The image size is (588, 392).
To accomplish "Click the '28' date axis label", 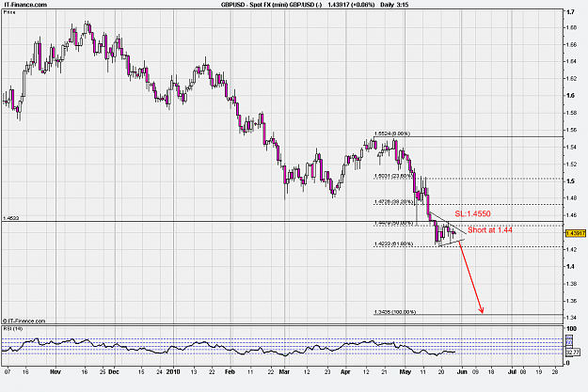I will pyautogui.click(x=555, y=372).
